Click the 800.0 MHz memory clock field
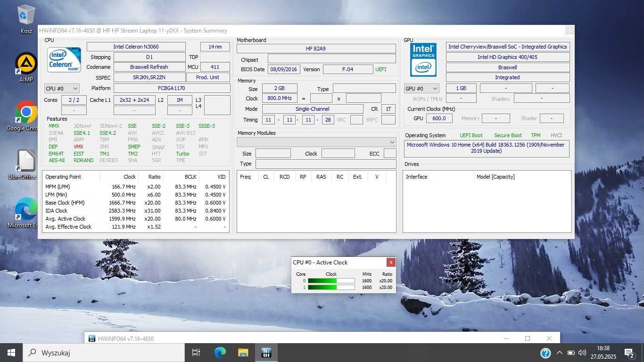 [x=280, y=99]
